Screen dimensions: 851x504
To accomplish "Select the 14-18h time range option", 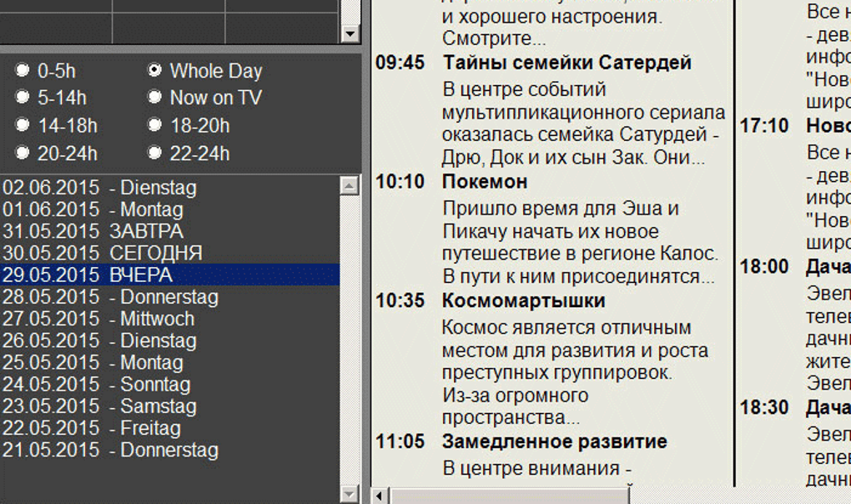I will click(x=23, y=125).
